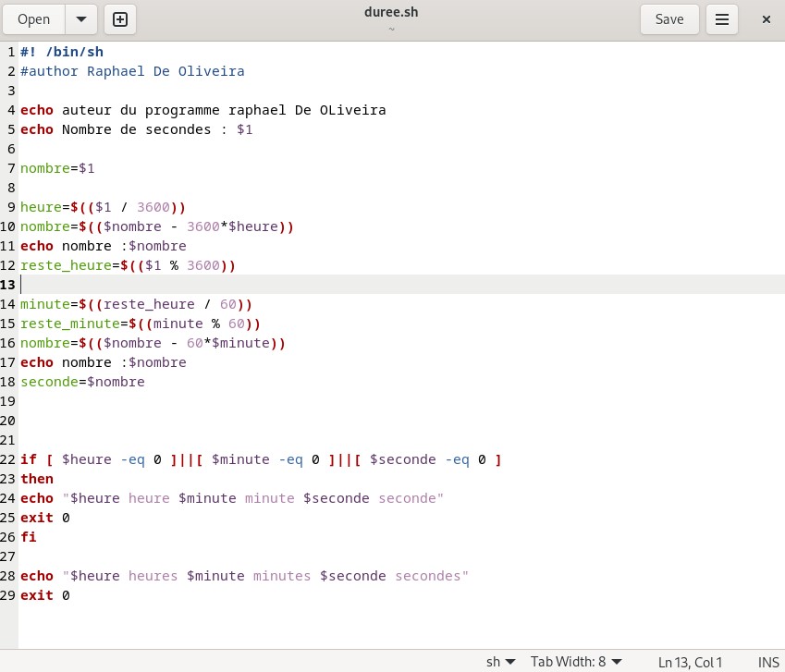This screenshot has height=672, width=785.
Task: Expand the Tab Width: 8 dropdown
Action: pos(576,662)
